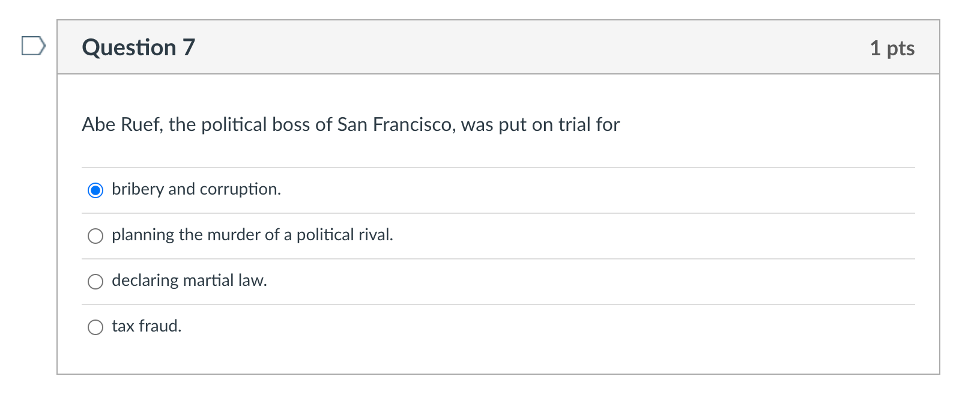Screen dimensions: 980x394
Task: Select the 'tax fraud' radio button
Action: click(95, 327)
